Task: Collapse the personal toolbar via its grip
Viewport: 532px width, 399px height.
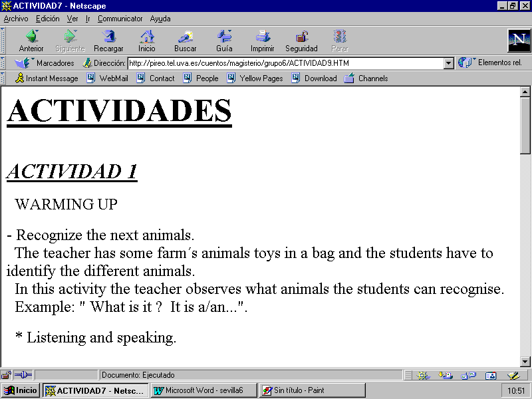Action: coord(3,78)
